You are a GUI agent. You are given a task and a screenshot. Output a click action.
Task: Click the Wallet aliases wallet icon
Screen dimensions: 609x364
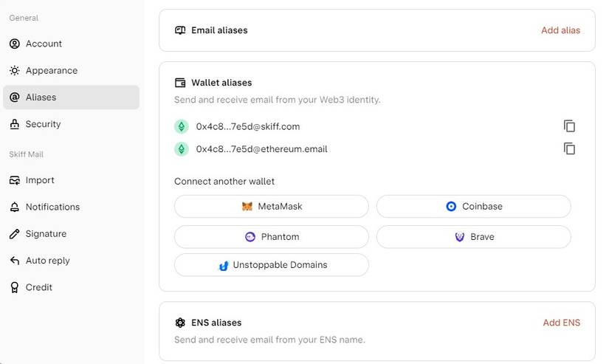[x=180, y=83]
